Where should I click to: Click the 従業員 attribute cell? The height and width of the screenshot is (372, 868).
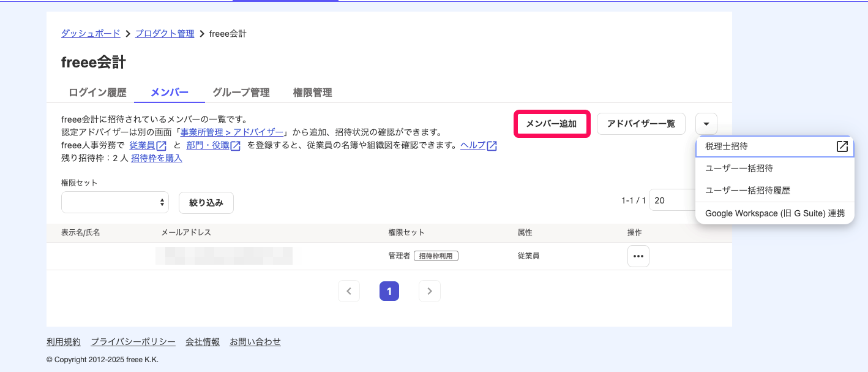(x=528, y=256)
